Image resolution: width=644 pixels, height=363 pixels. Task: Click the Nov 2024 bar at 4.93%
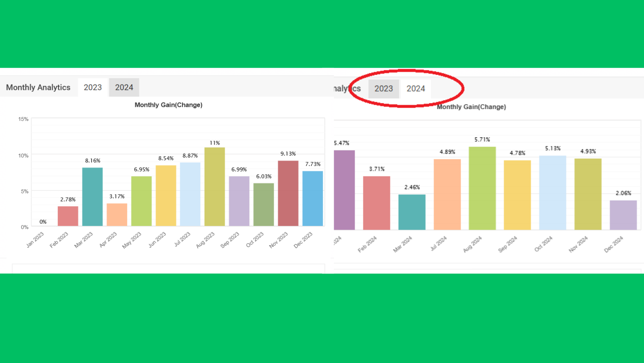(x=588, y=194)
